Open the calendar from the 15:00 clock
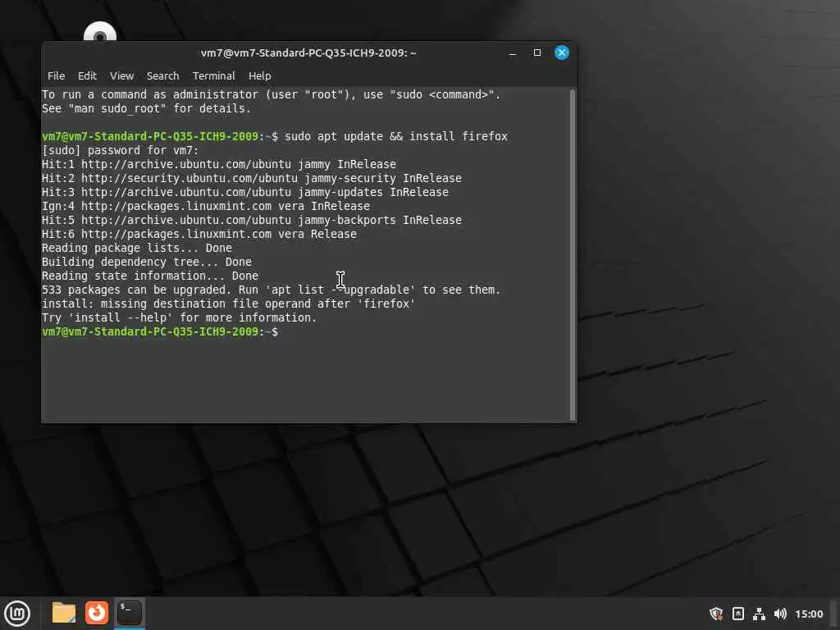 (809, 614)
